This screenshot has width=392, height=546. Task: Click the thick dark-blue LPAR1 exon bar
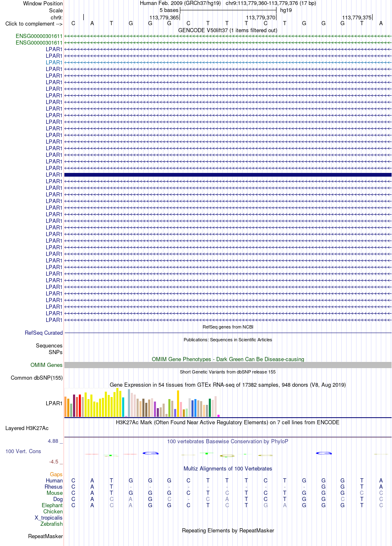pos(228,175)
